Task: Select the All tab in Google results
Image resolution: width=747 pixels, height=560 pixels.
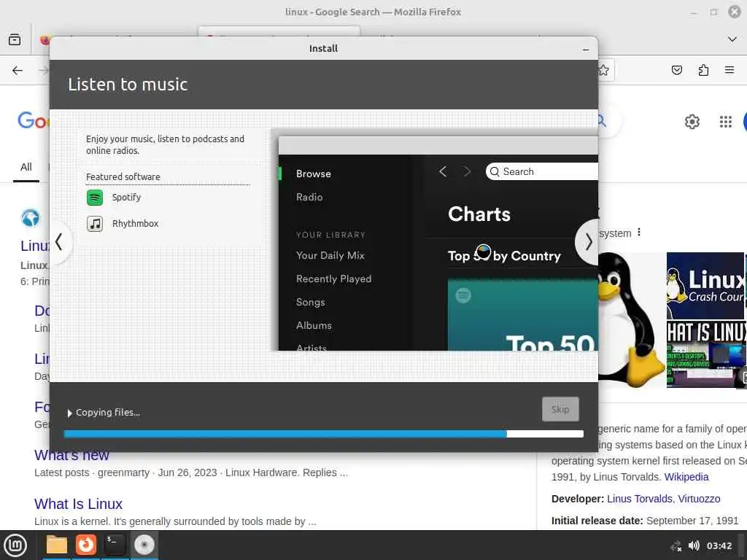Action: 26,167
